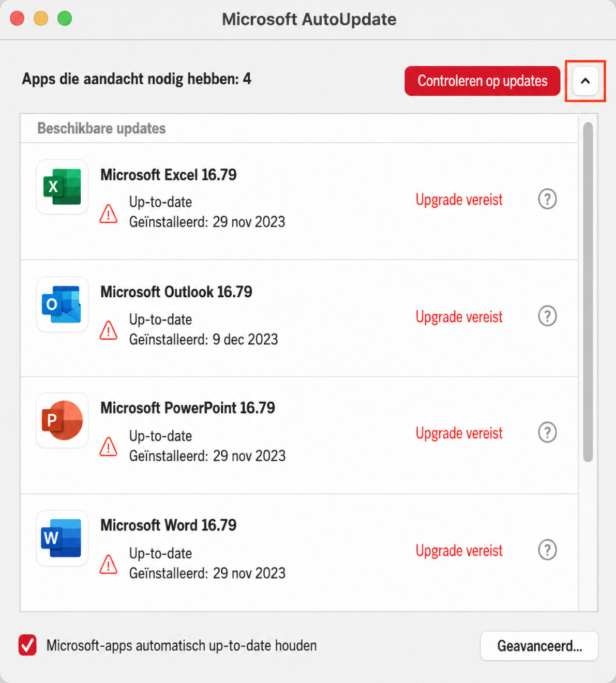Viewport: 616px width, 683px height.
Task: Open the Geavanceerd... settings
Action: pos(539,646)
